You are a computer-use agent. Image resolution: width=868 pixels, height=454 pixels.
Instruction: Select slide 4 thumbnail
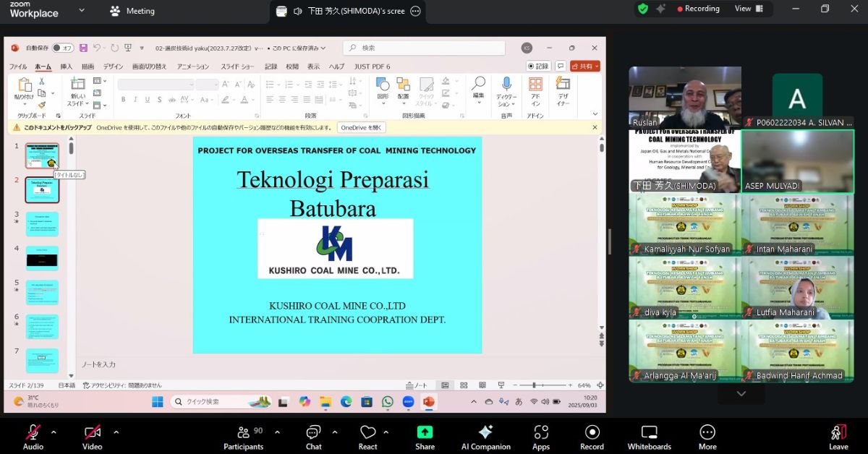[x=42, y=259]
